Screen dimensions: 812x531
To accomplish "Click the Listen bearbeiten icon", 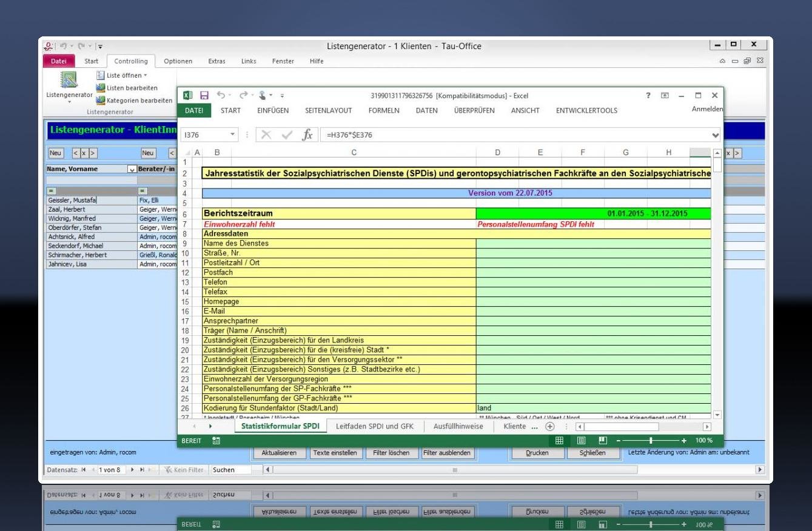I will coord(101,88).
